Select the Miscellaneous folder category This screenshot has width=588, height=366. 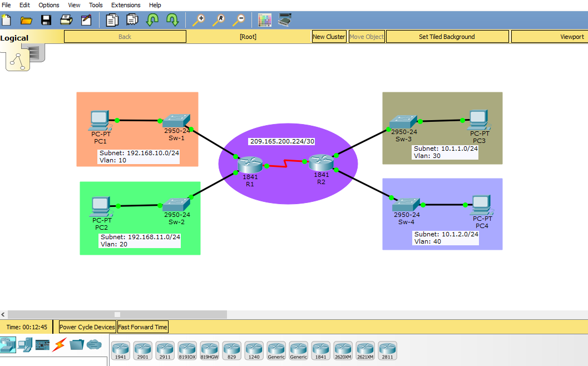77,344
